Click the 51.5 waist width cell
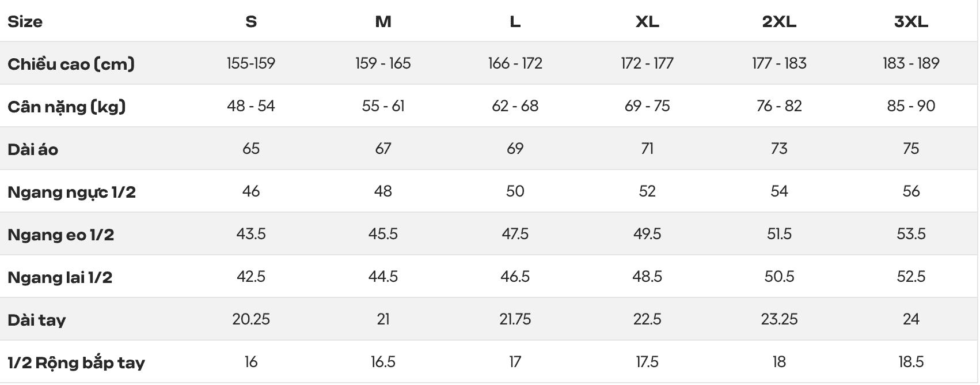 tap(779, 233)
